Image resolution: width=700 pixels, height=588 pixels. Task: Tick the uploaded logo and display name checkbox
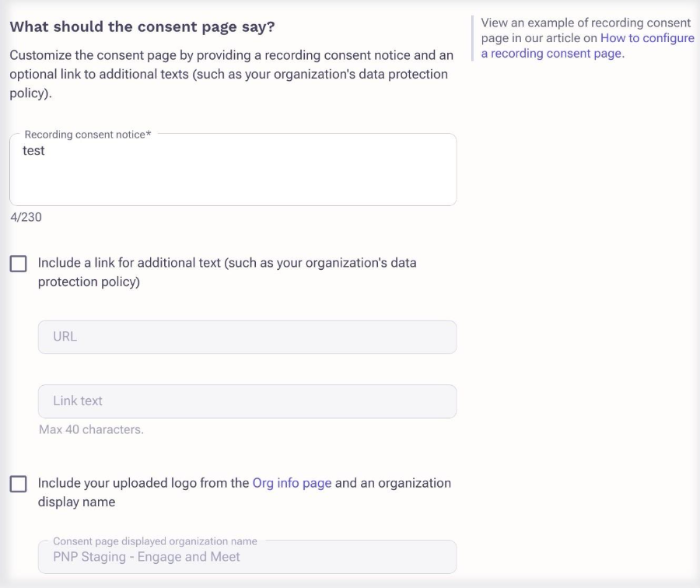pyautogui.click(x=18, y=484)
